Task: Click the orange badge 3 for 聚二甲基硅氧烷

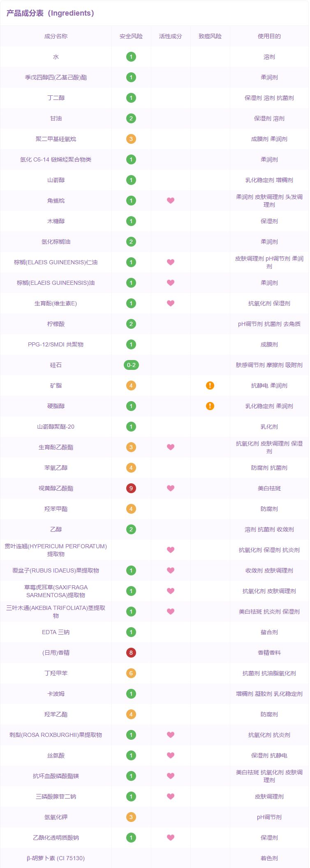Action: [131, 139]
